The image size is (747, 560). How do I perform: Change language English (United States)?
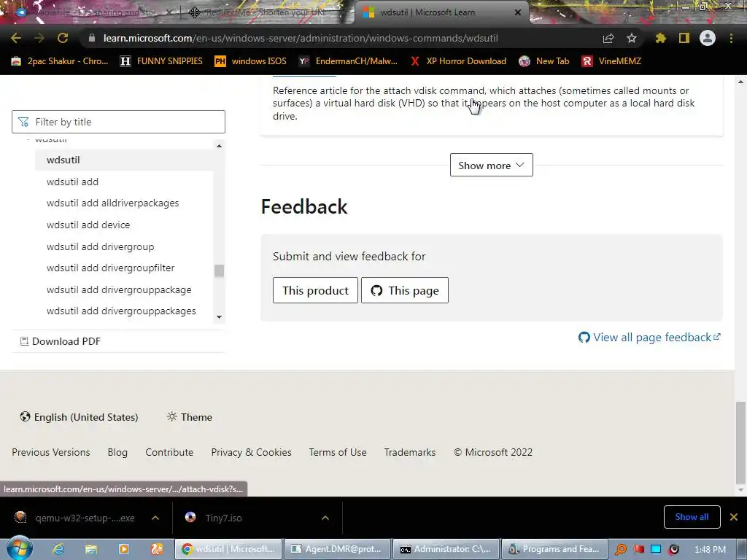[x=79, y=417]
